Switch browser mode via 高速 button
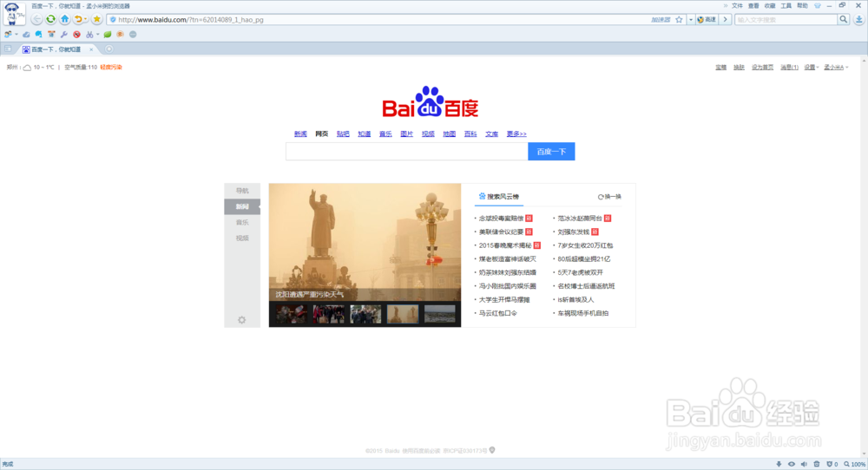This screenshot has width=868, height=470. coord(707,19)
